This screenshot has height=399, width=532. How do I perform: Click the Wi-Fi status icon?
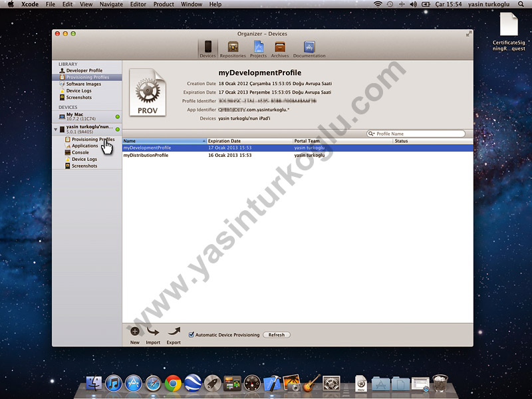click(x=378, y=5)
